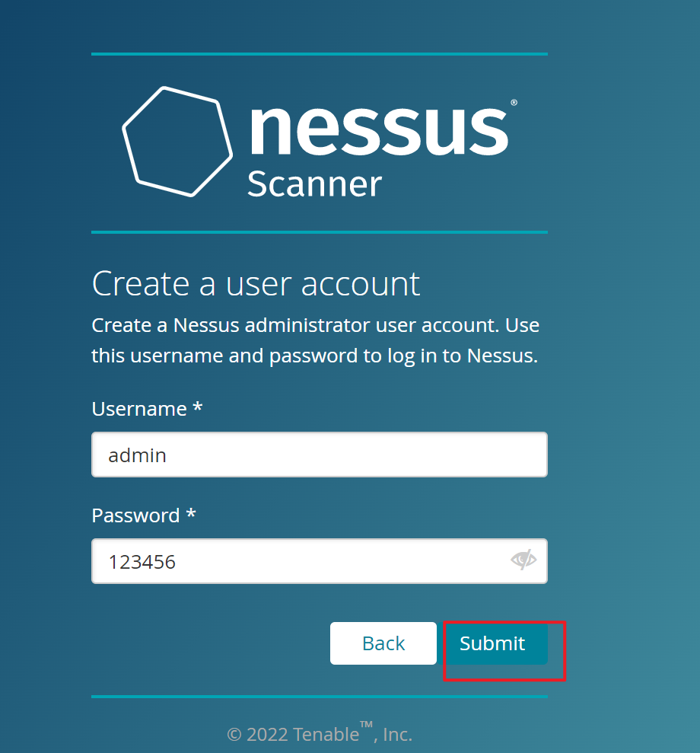The height and width of the screenshot is (753, 700).
Task: Click the large nessus wordmark
Action: click(380, 130)
